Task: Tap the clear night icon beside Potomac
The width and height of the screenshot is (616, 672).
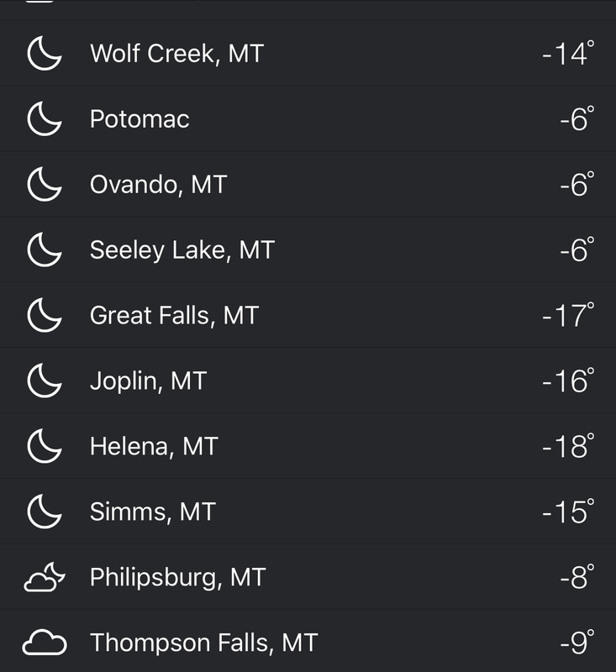Action: (45, 118)
